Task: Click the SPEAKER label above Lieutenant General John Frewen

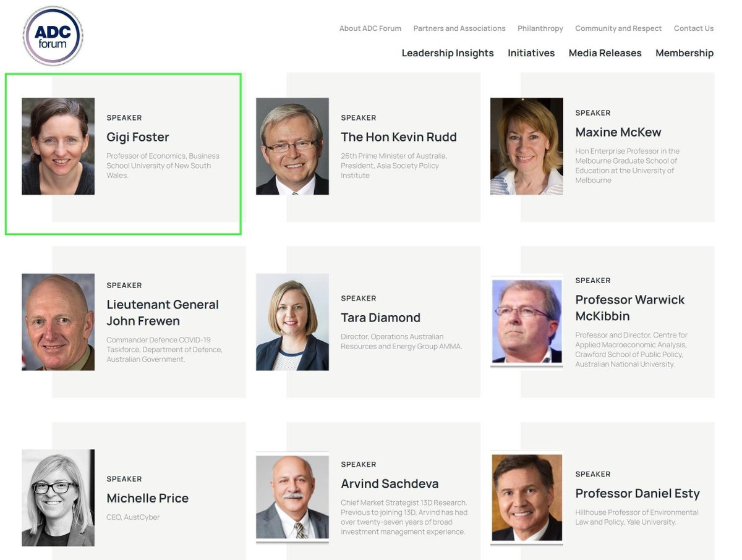Action: point(124,286)
